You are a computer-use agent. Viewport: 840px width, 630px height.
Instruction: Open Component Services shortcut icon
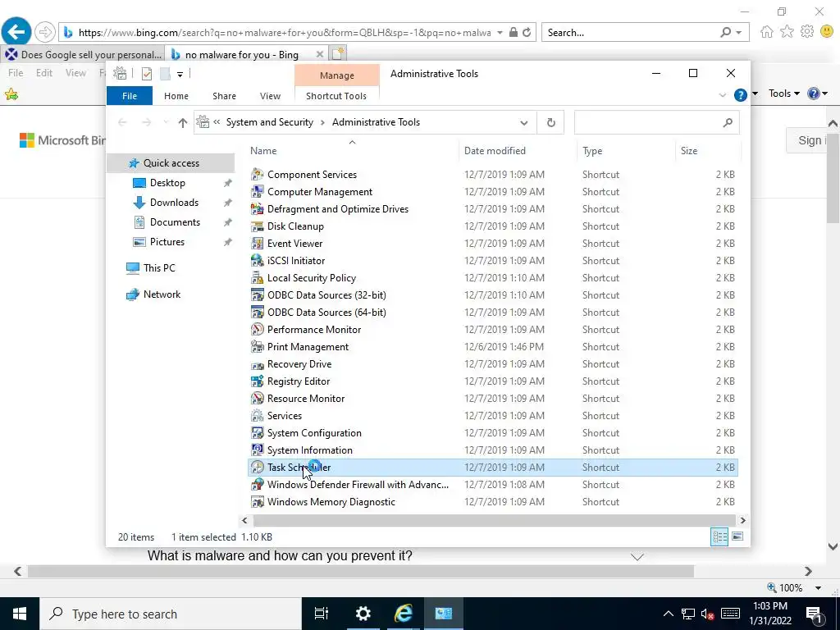click(x=258, y=174)
